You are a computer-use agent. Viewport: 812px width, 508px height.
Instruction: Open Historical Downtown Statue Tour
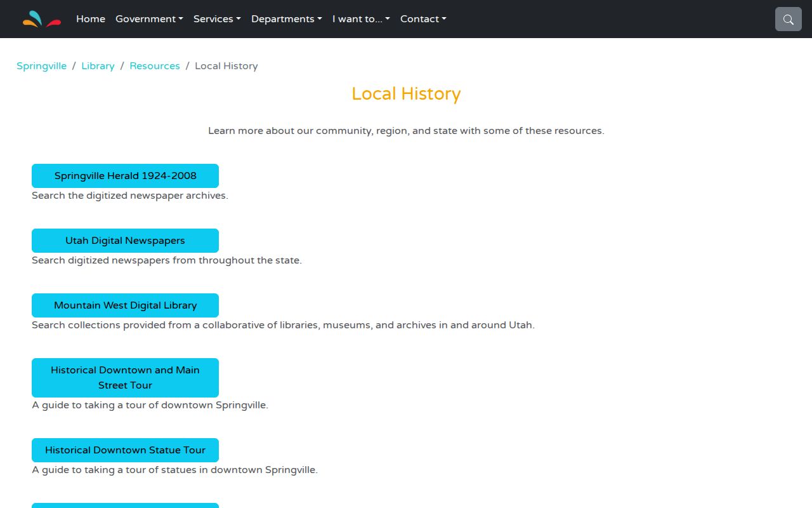point(125,450)
